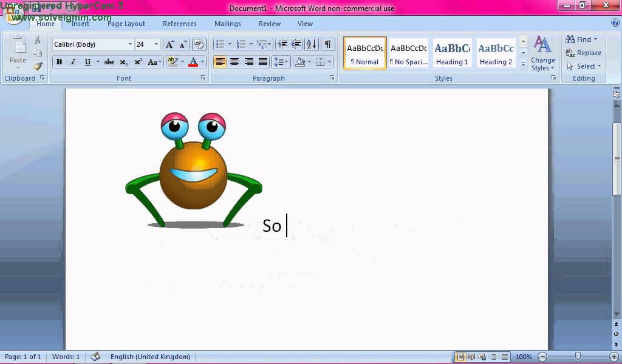Screen dimensions: 622x364
Task: Grow font size with the large A
Action: pos(169,44)
